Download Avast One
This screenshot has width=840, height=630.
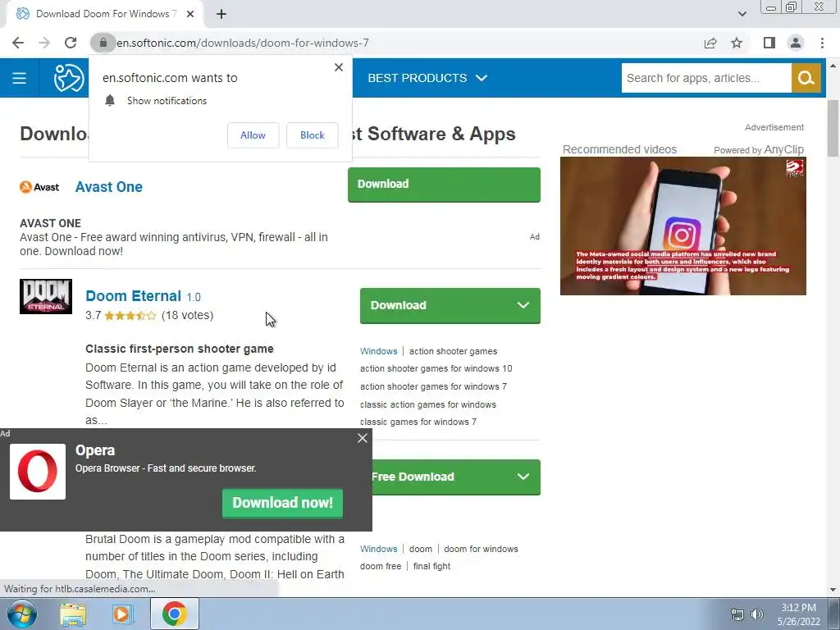pyautogui.click(x=444, y=185)
